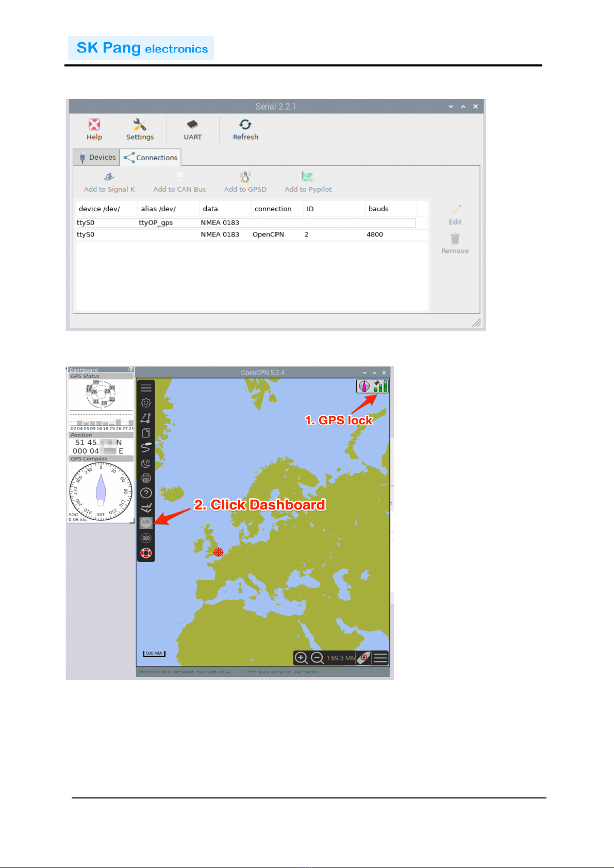Image resolution: width=614 pixels, height=868 pixels.
Task: Open OpenCPN About question mark icon
Action: [x=146, y=493]
